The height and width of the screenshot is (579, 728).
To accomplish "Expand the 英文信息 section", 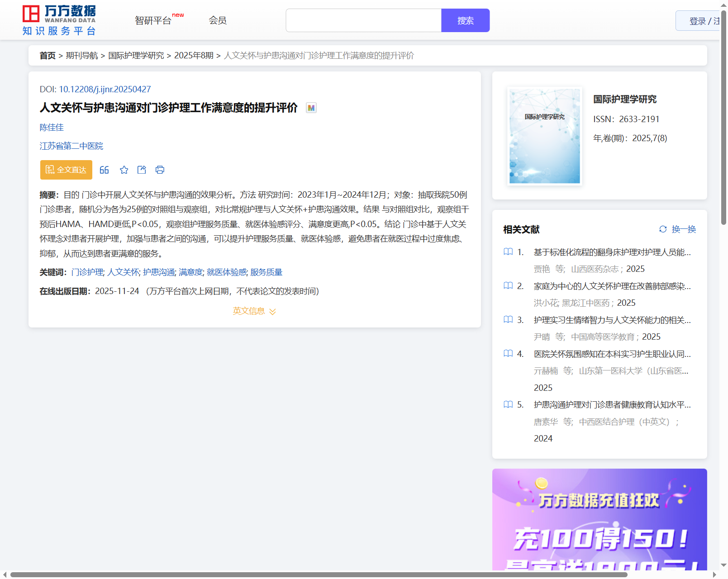I will click(254, 311).
